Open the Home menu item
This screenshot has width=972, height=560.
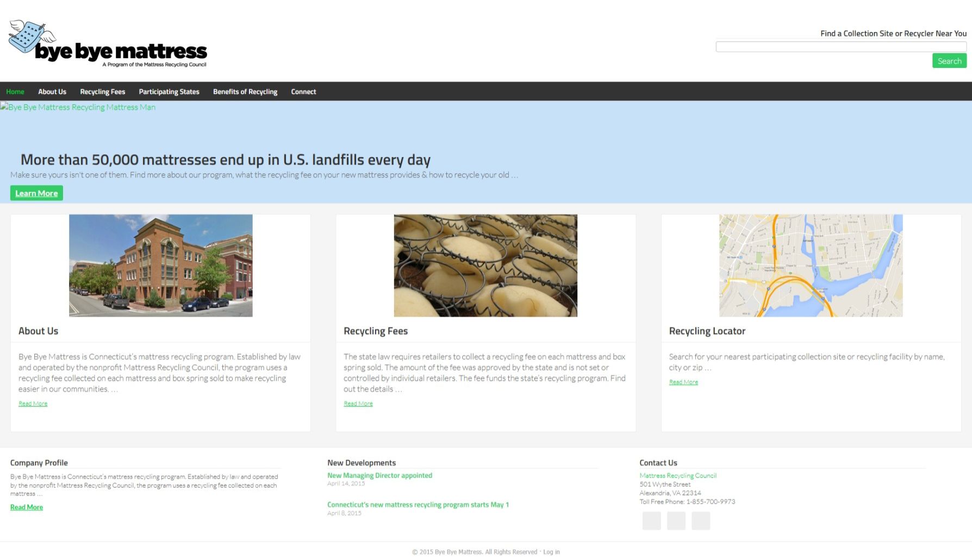point(15,92)
